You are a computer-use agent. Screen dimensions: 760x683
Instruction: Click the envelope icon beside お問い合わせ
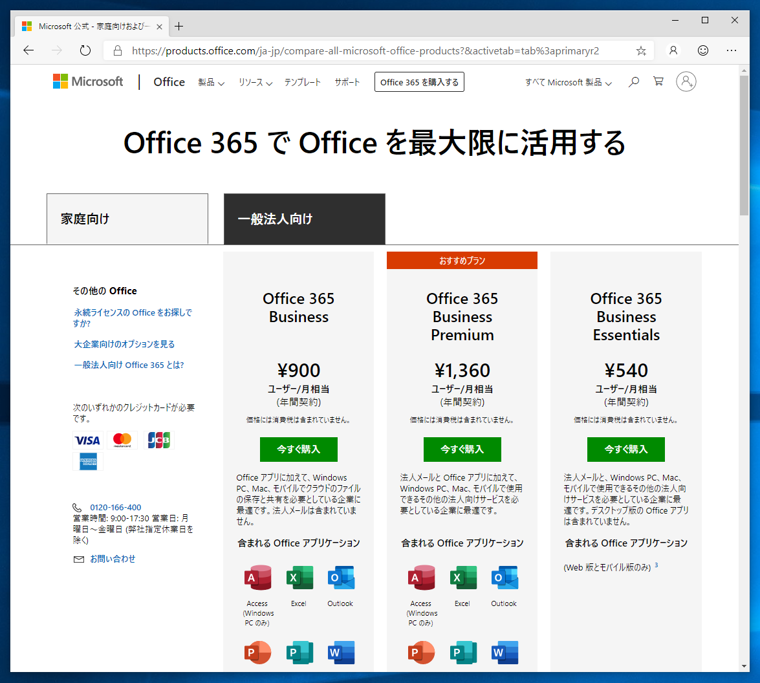click(79, 559)
